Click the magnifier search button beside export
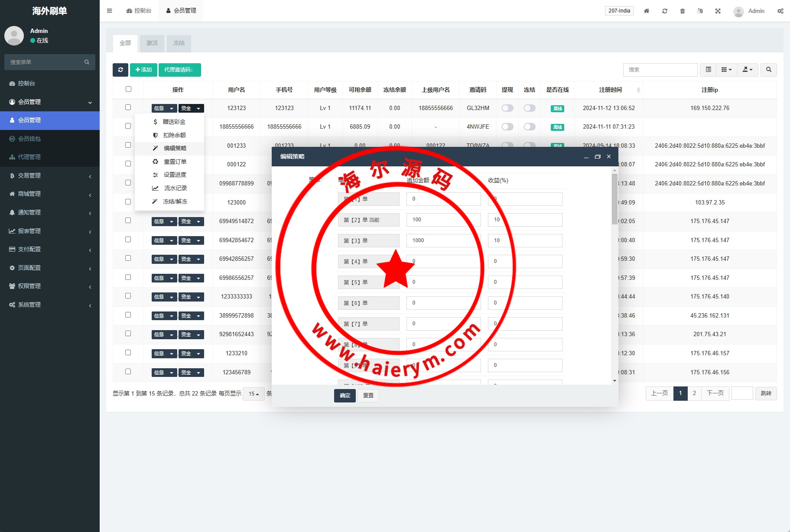This screenshot has width=790, height=532. pyautogui.click(x=768, y=70)
